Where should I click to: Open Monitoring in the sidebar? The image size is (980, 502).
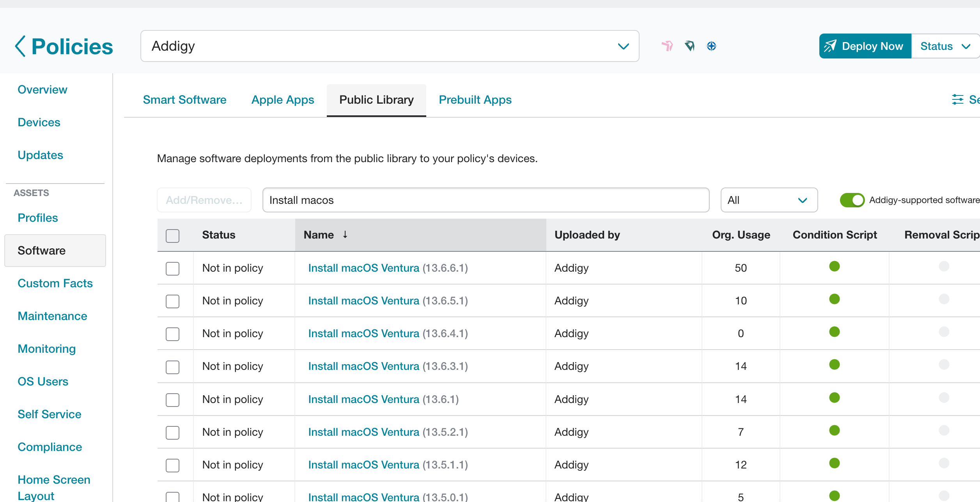pos(47,349)
